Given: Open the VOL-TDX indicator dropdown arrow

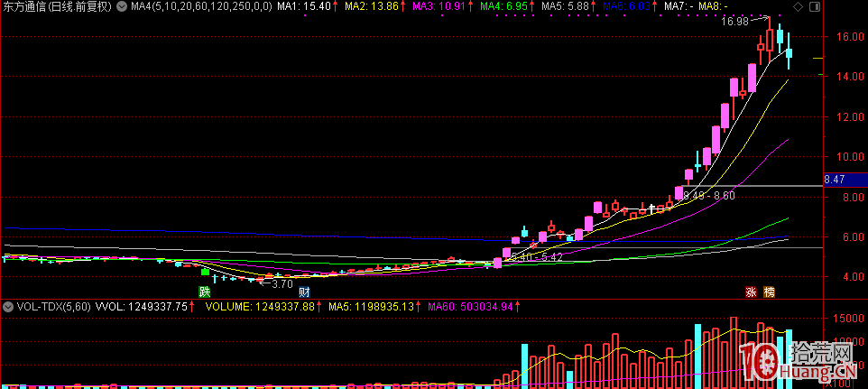Looking at the screenshot, I should [8, 306].
